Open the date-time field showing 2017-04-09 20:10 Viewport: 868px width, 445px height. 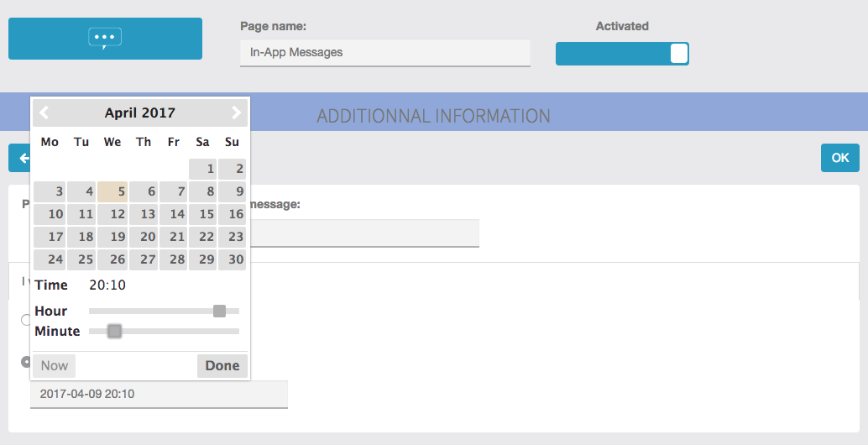click(159, 394)
